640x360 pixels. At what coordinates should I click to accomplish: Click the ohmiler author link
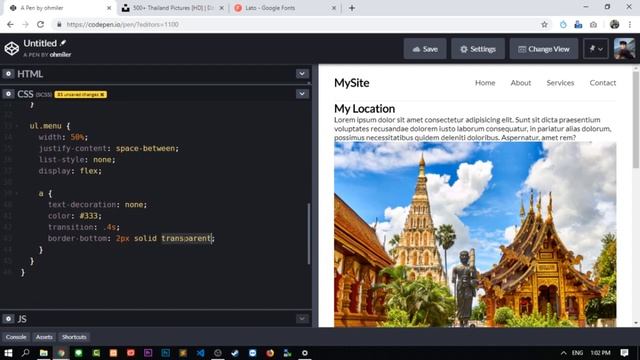point(60,54)
